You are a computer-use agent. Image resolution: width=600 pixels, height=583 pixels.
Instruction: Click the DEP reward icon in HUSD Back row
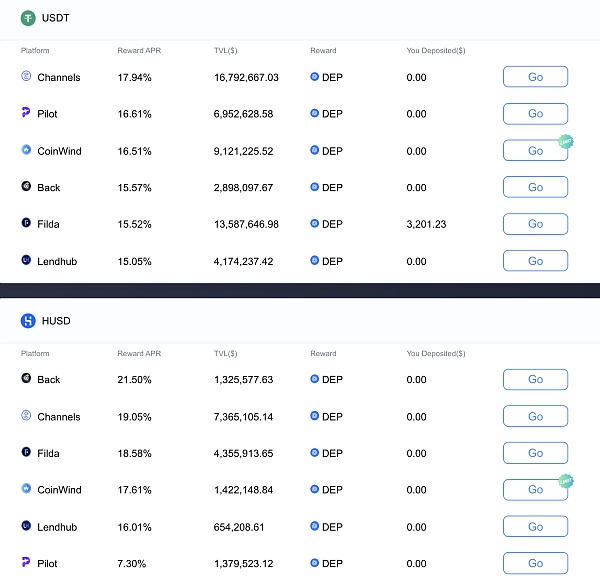click(315, 379)
